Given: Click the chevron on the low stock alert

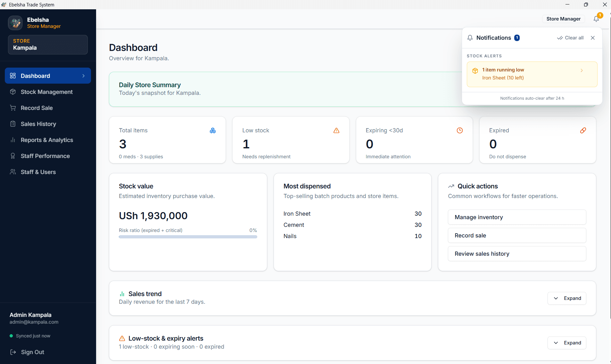Looking at the screenshot, I should pos(582,70).
